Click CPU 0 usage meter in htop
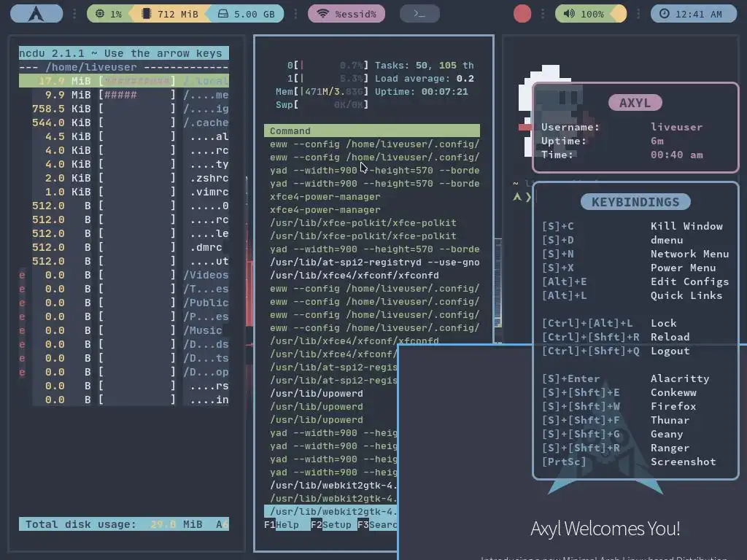Screen dimensions: 747x560 click(328, 65)
